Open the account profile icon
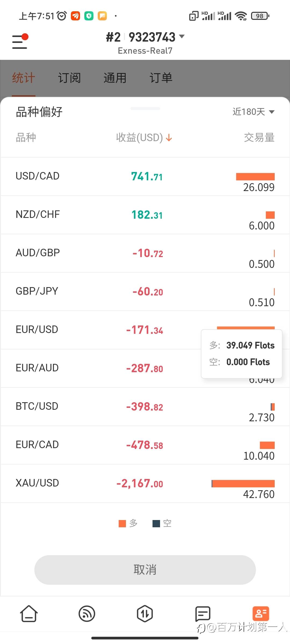This screenshot has width=290, height=644. pyautogui.click(x=261, y=613)
